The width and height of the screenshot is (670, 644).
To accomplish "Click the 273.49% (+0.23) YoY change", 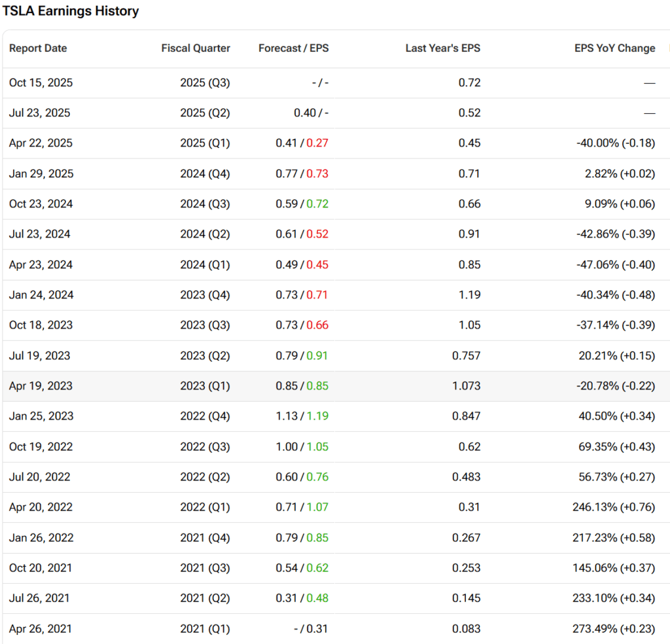I will pos(614,629).
